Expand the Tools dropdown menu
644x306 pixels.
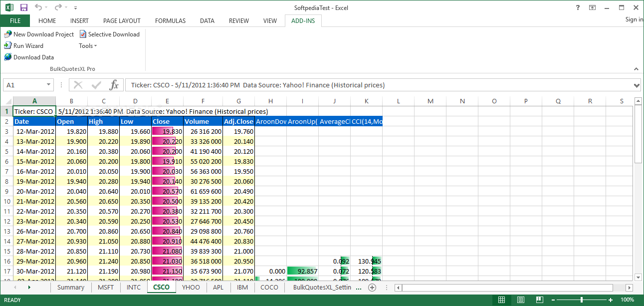(88, 45)
